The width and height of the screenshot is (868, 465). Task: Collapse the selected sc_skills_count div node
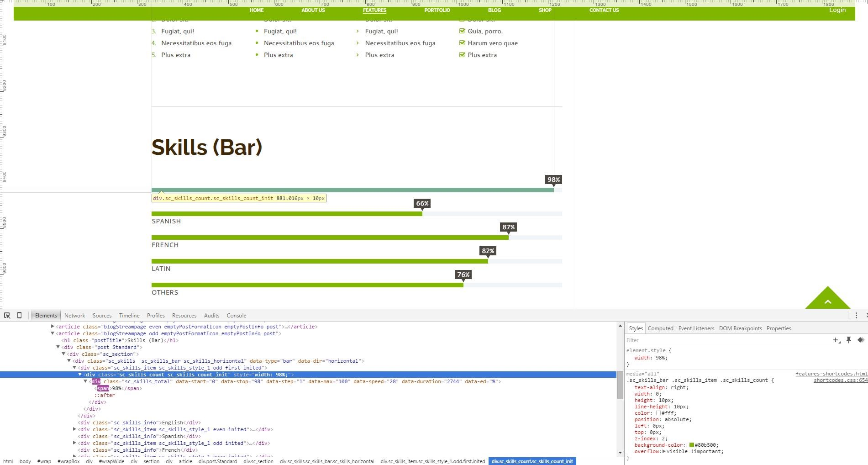coord(80,375)
